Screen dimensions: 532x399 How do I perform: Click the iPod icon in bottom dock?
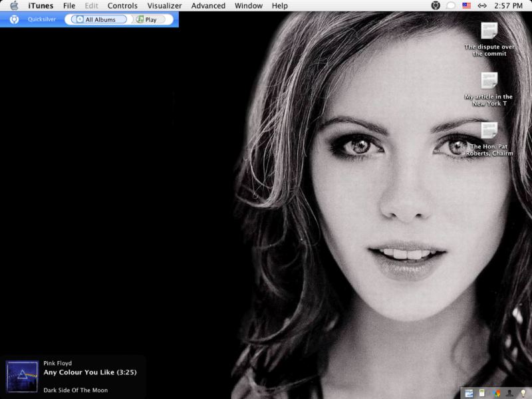[481, 392]
